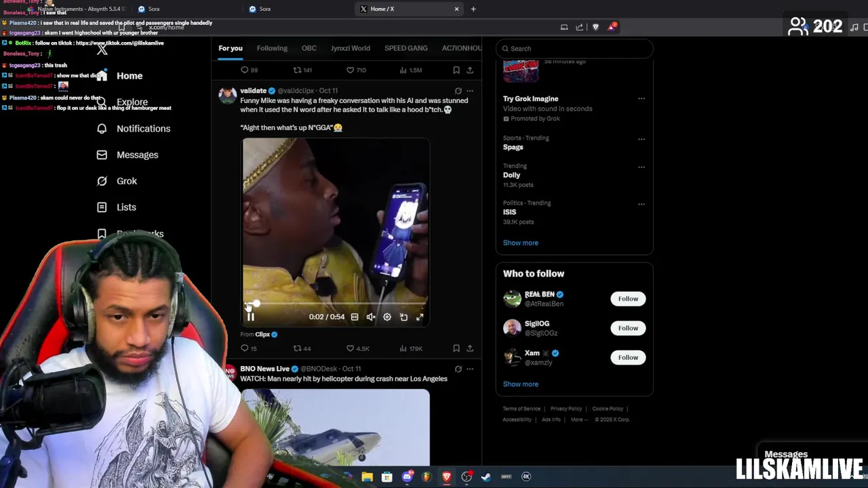Follow REAL BEN account
This screenshot has width=868, height=488.
point(628,299)
